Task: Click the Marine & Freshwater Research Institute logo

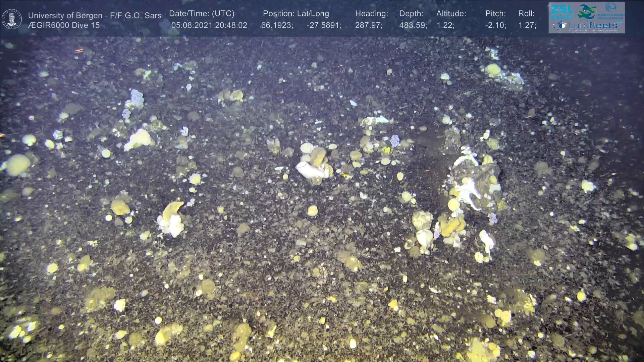Action: pyautogui.click(x=611, y=11)
